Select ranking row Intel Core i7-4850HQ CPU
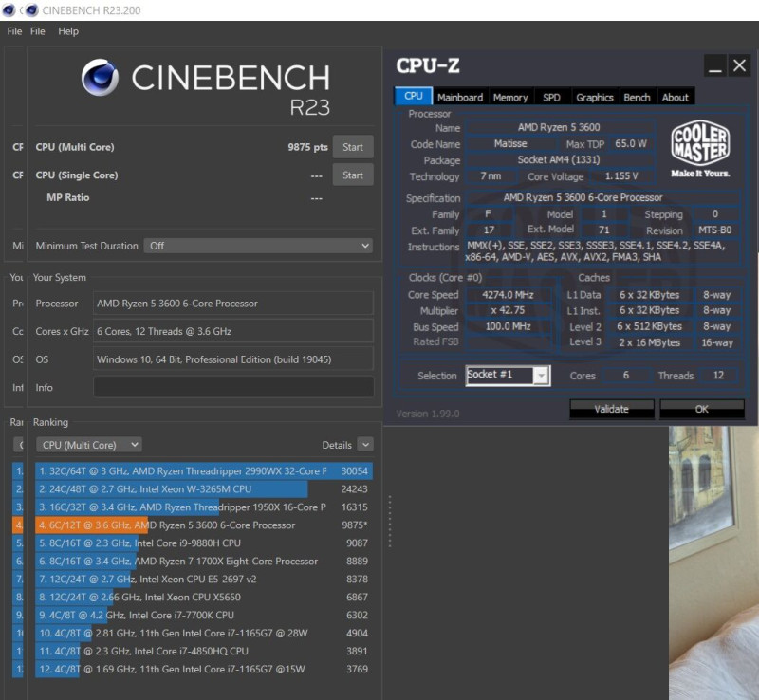 (204, 651)
